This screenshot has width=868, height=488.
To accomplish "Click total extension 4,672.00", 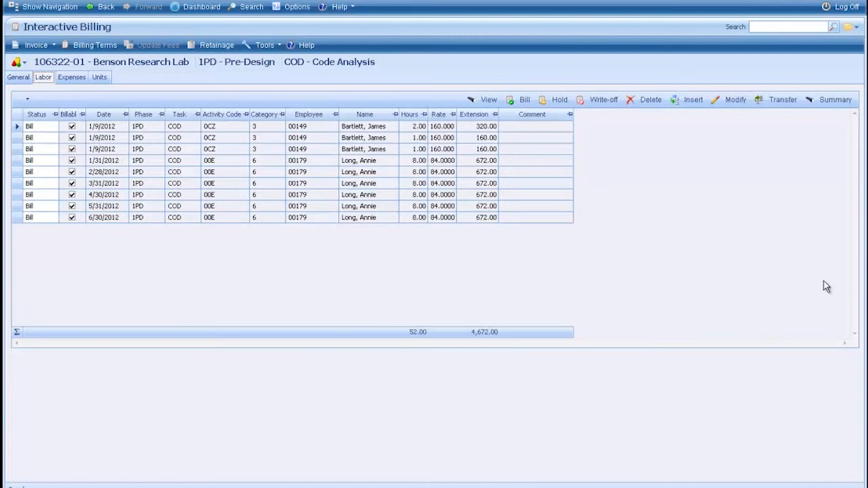I will 484,332.
